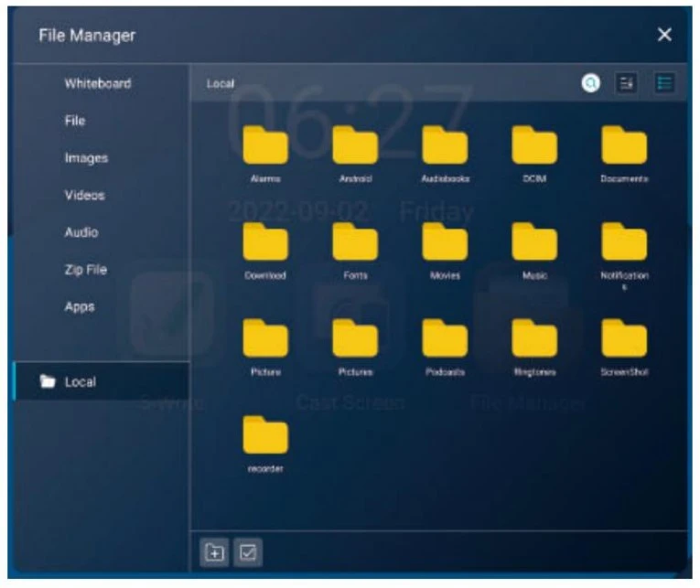
Task: Click the Local path breadcrumb
Action: pos(221,83)
